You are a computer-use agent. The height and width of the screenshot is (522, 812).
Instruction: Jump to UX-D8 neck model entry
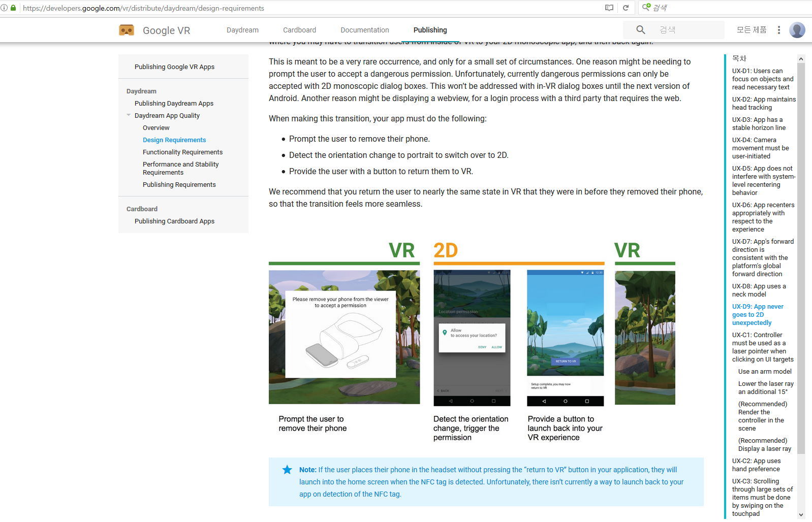[759, 290]
